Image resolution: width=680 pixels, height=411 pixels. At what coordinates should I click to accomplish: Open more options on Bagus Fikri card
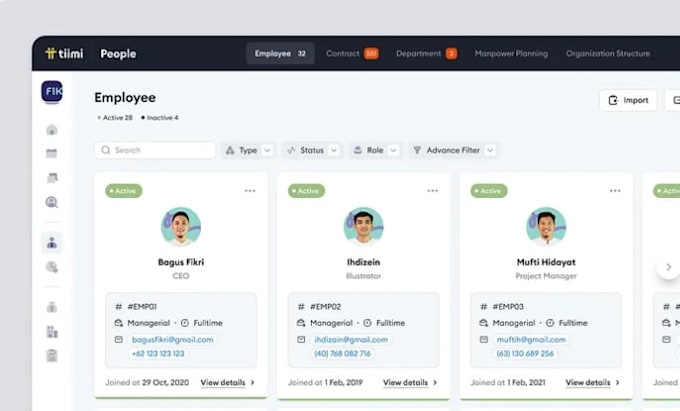tap(250, 191)
